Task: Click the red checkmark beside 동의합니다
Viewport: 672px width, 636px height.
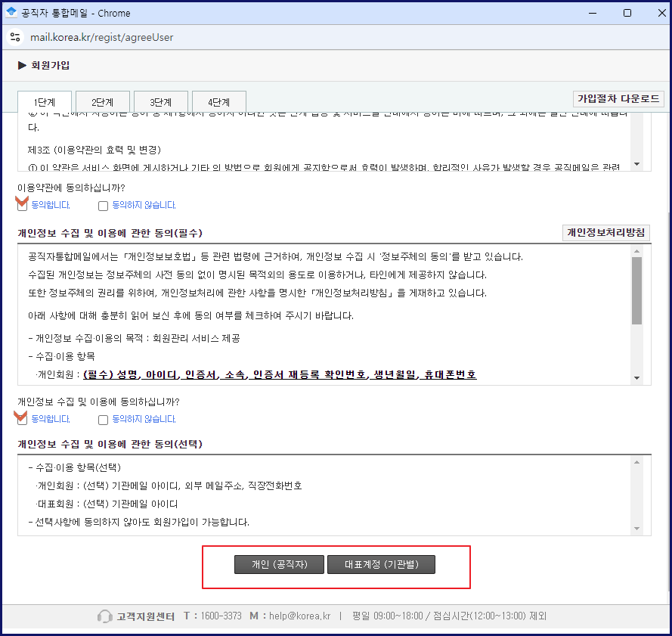Action: point(20,203)
